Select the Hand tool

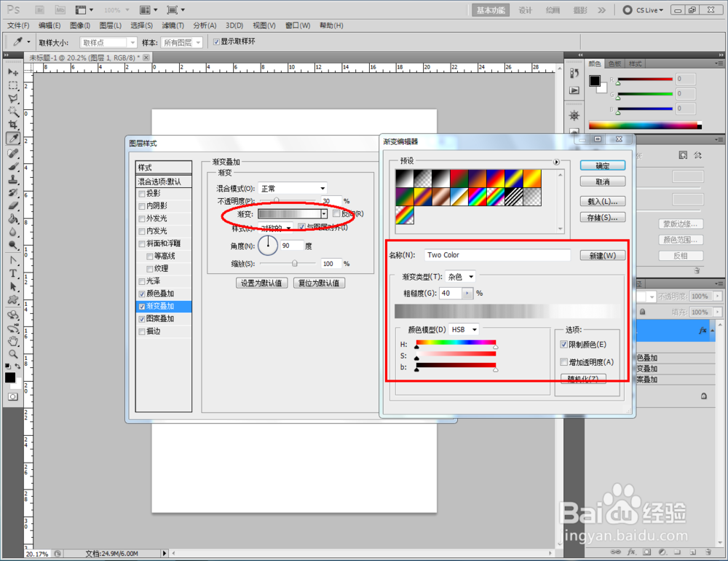(13, 341)
